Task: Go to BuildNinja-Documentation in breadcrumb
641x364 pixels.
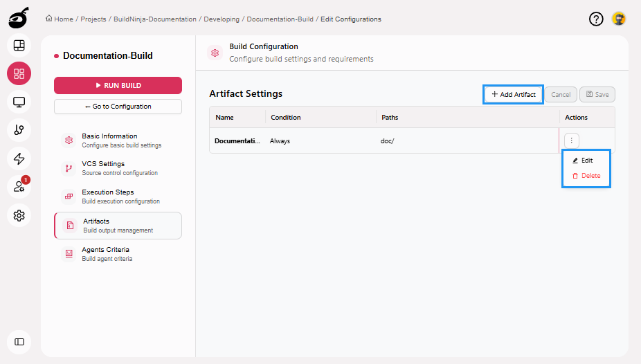Action: pos(155,19)
